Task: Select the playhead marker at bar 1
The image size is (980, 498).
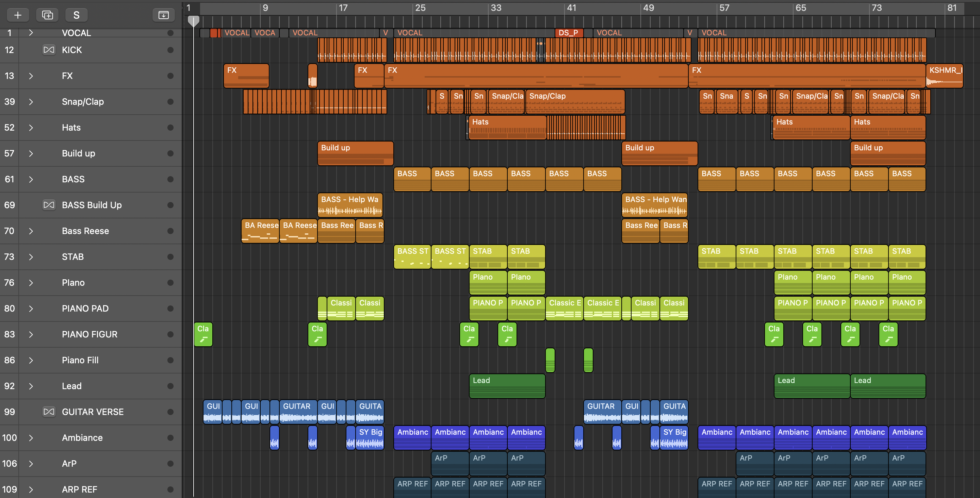Action: [194, 21]
